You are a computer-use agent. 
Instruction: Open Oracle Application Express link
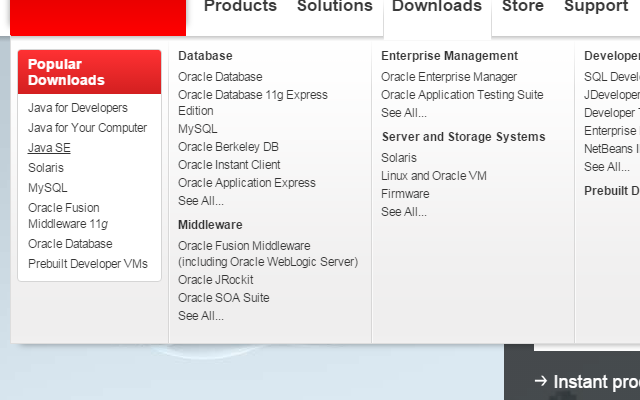point(247,183)
